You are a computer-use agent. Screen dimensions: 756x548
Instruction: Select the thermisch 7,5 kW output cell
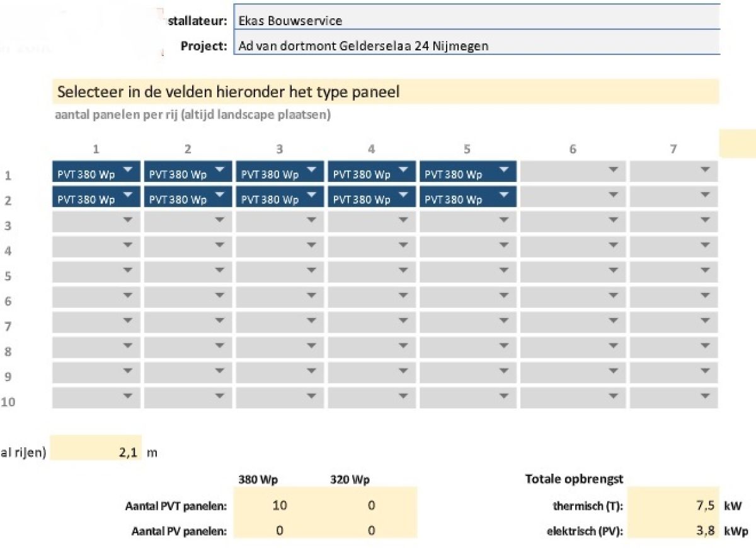(x=673, y=506)
